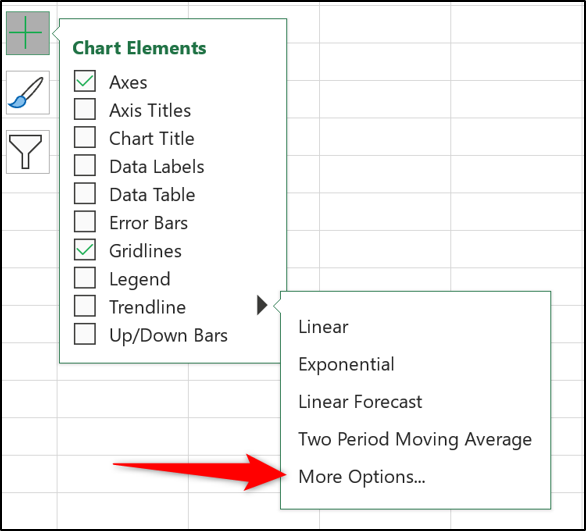Viewport: 586px width, 531px height.
Task: Uncheck the Axes checkbox
Action: (85, 81)
